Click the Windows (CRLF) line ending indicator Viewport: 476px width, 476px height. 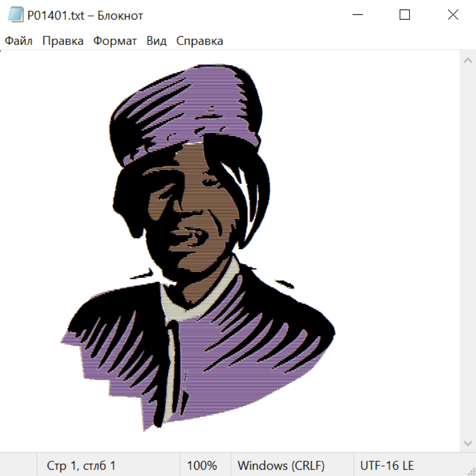coord(281,466)
